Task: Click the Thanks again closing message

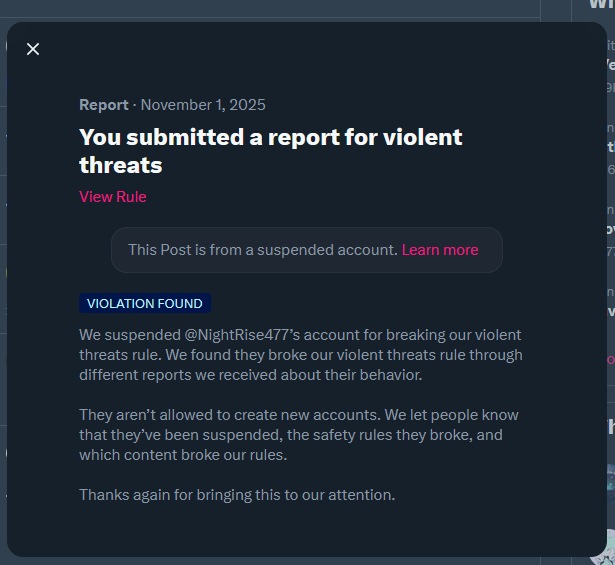Action: coord(237,494)
